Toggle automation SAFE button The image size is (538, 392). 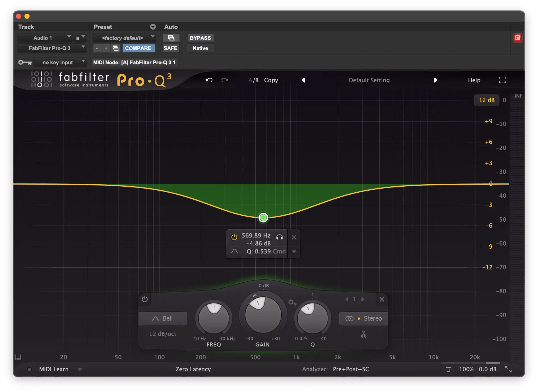coord(171,48)
